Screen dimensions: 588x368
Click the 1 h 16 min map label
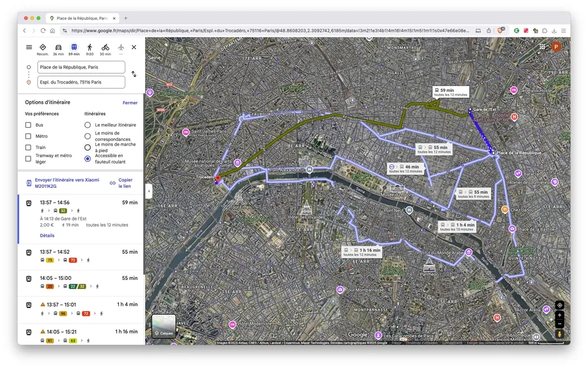click(362, 252)
